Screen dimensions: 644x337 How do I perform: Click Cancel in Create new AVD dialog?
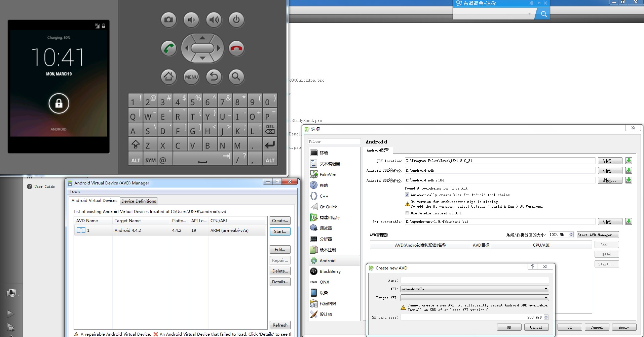tap(536, 327)
